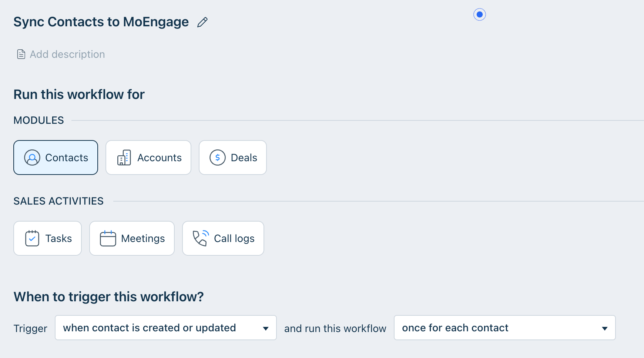Screen dimensions: 644x358
Task: Select the Contacts module
Action: [x=56, y=158]
